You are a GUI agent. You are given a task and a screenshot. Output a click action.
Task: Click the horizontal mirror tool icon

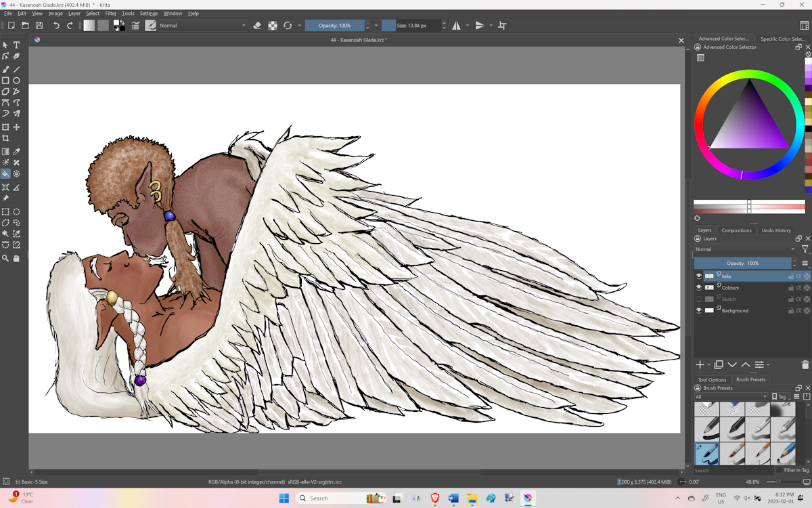pyautogui.click(x=457, y=26)
